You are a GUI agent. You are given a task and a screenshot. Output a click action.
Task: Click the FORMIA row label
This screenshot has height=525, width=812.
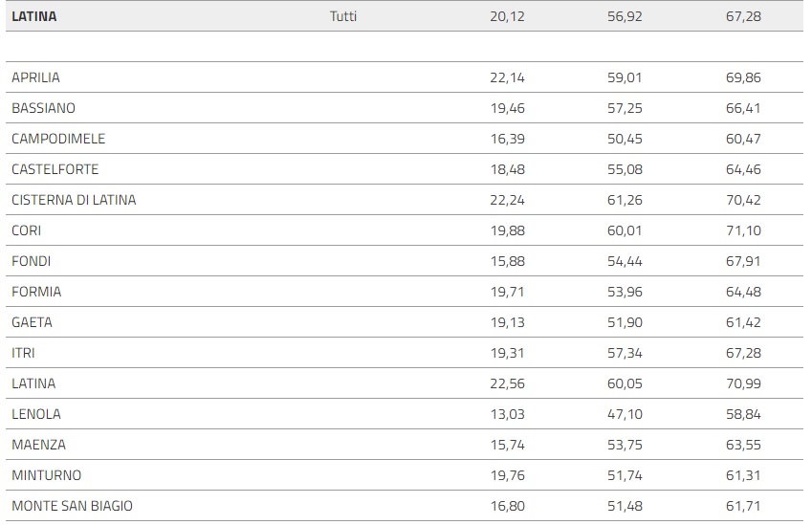[36, 292]
